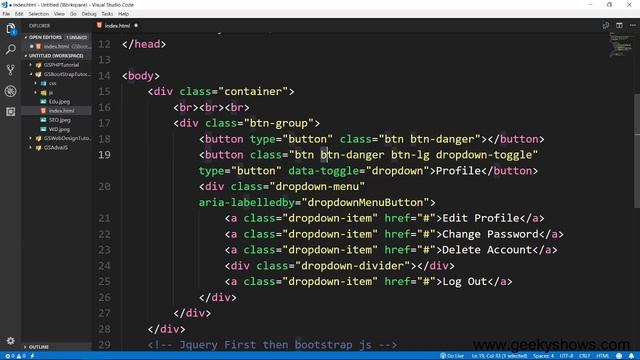640x360 pixels.
Task: Click line number 24 in gutter
Action: pyautogui.click(x=104, y=266)
